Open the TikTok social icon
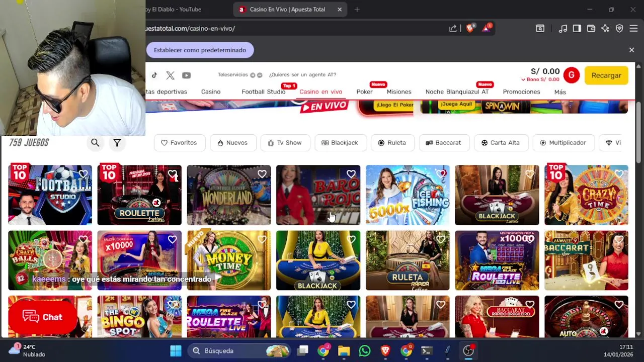Viewport: 644px width, 362px height. pyautogui.click(x=154, y=75)
